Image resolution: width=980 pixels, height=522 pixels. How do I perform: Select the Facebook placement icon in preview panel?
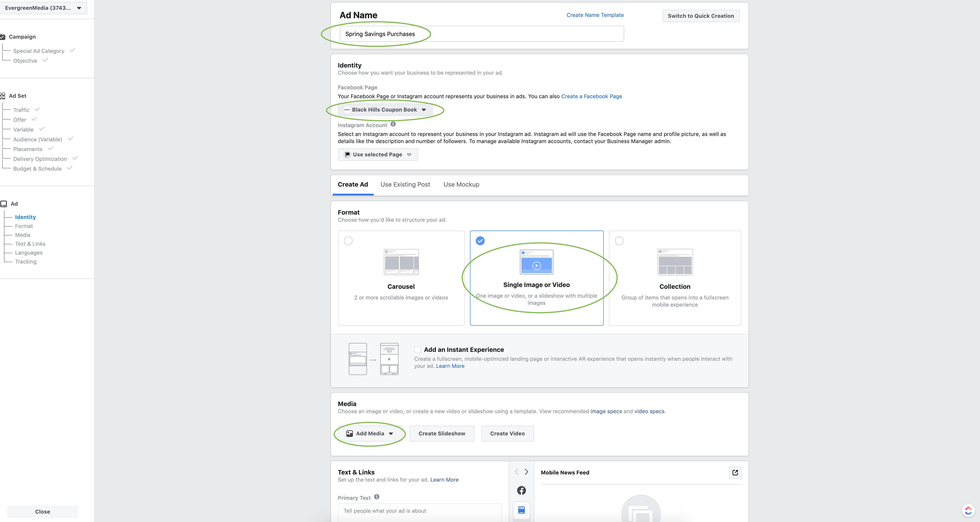[x=522, y=490]
